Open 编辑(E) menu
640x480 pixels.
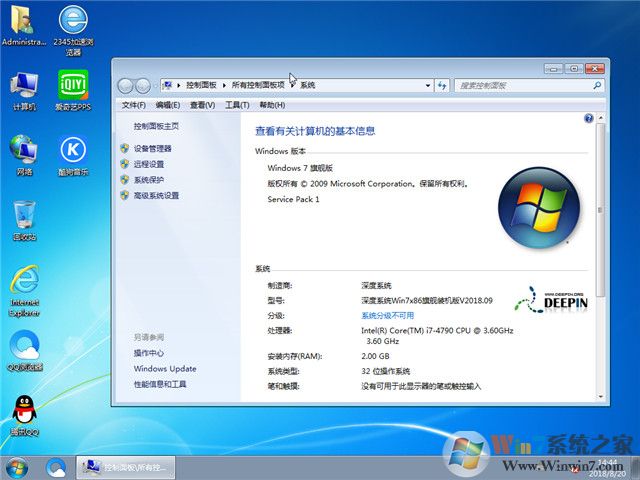(x=168, y=105)
